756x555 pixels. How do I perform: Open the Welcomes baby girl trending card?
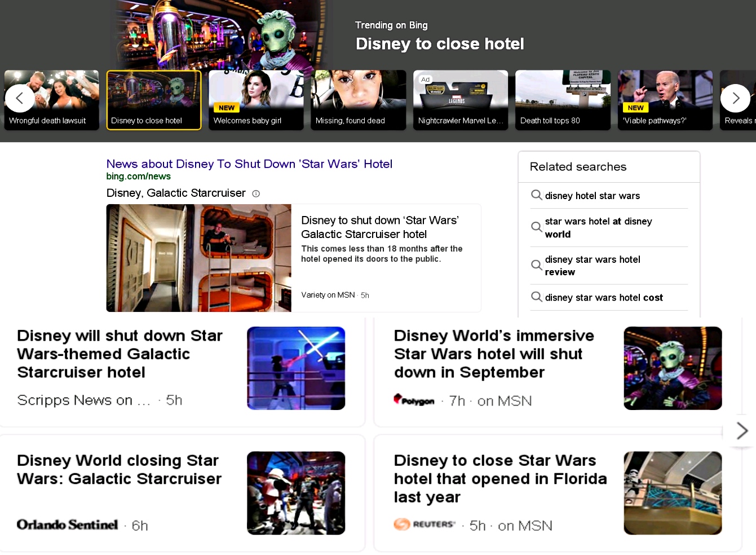256,100
